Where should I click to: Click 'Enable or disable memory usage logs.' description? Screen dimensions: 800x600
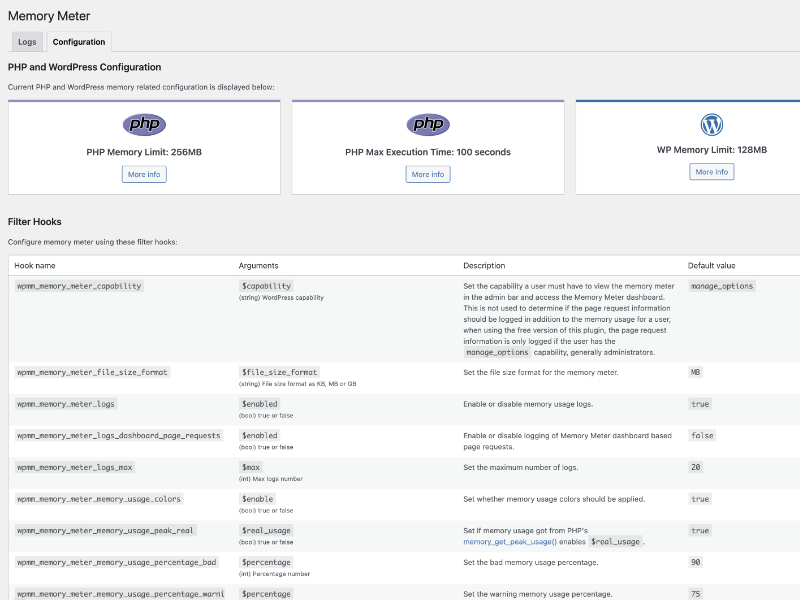pyautogui.click(x=528, y=404)
